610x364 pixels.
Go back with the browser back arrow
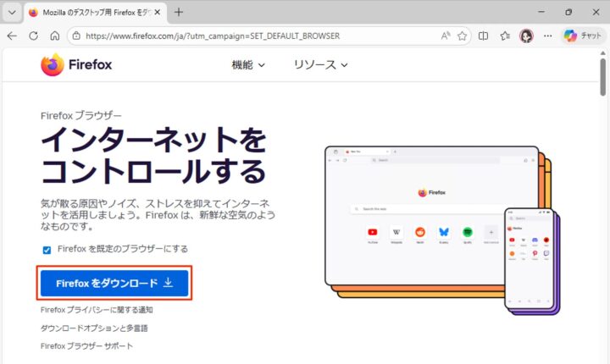click(x=12, y=36)
